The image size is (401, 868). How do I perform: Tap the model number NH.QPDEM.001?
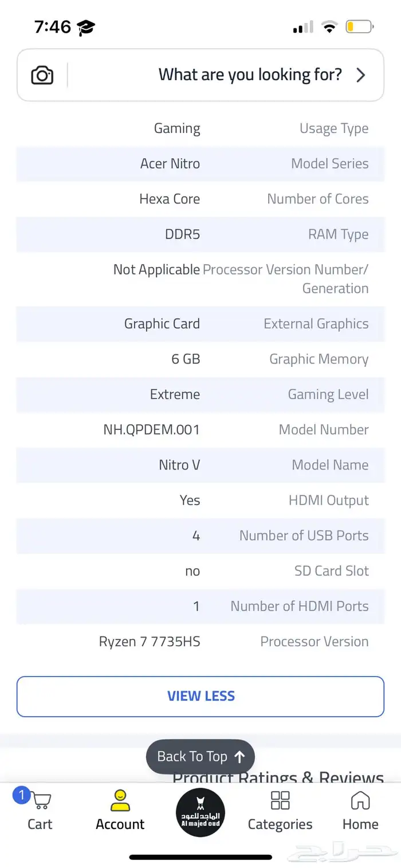click(x=150, y=429)
